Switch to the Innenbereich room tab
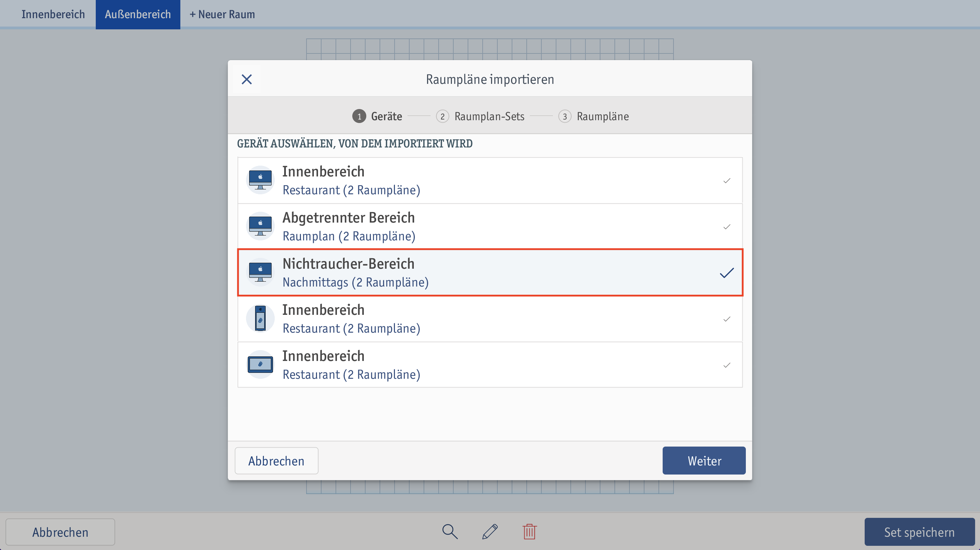 [53, 14]
